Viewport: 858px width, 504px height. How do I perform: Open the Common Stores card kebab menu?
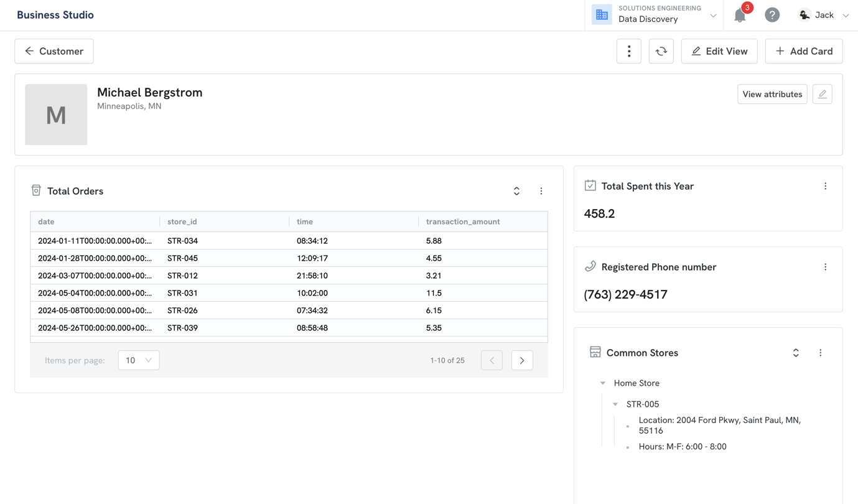(821, 353)
